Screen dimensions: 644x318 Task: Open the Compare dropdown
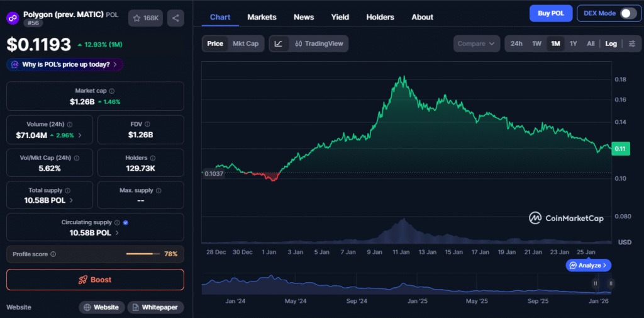[x=476, y=43]
